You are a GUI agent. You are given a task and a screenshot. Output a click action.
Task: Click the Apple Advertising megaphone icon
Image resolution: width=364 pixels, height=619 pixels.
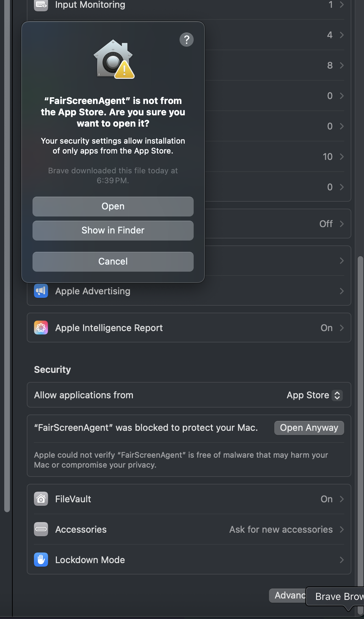click(41, 291)
